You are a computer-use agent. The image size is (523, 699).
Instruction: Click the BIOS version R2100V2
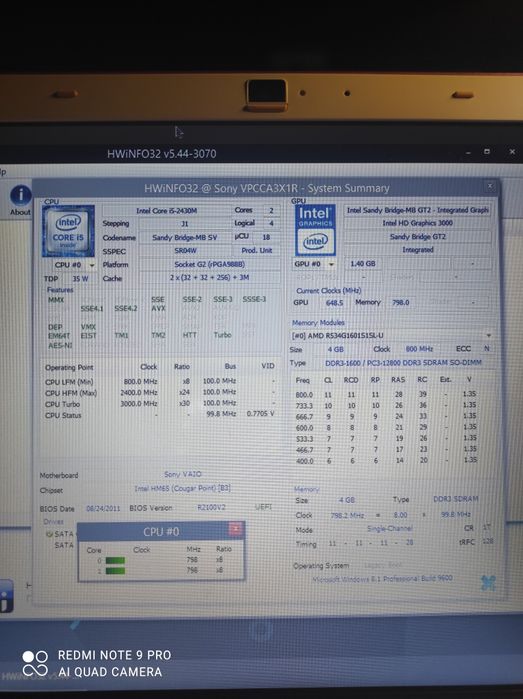211,507
